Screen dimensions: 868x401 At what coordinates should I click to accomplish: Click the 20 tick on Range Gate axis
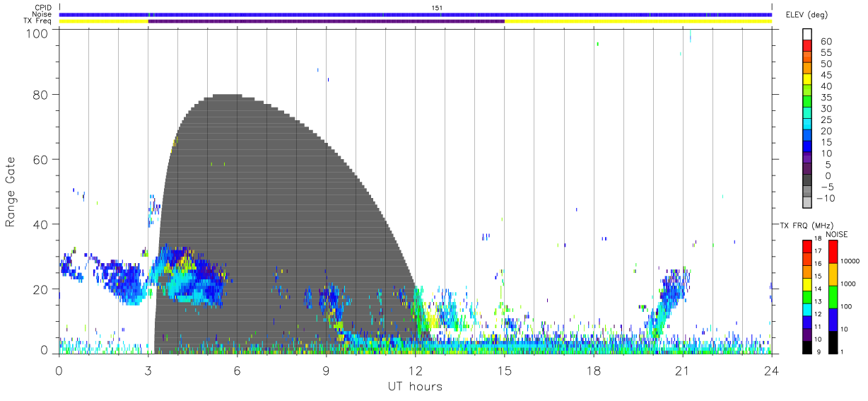(x=40, y=289)
